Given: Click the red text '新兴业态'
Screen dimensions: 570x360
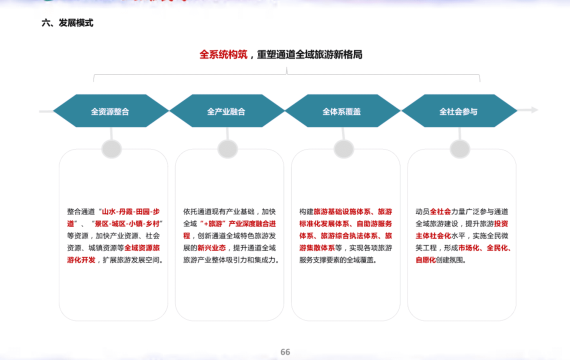Looking at the screenshot, I should [x=212, y=248].
